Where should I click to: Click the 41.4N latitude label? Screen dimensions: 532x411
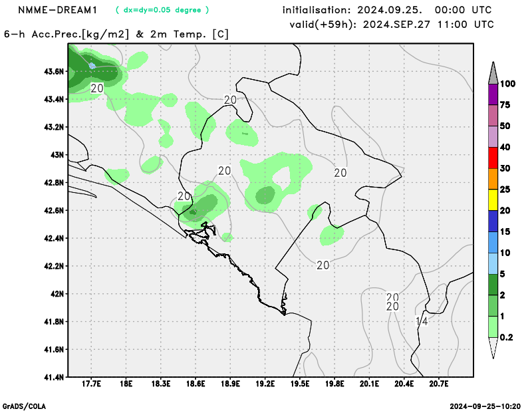tap(54, 377)
